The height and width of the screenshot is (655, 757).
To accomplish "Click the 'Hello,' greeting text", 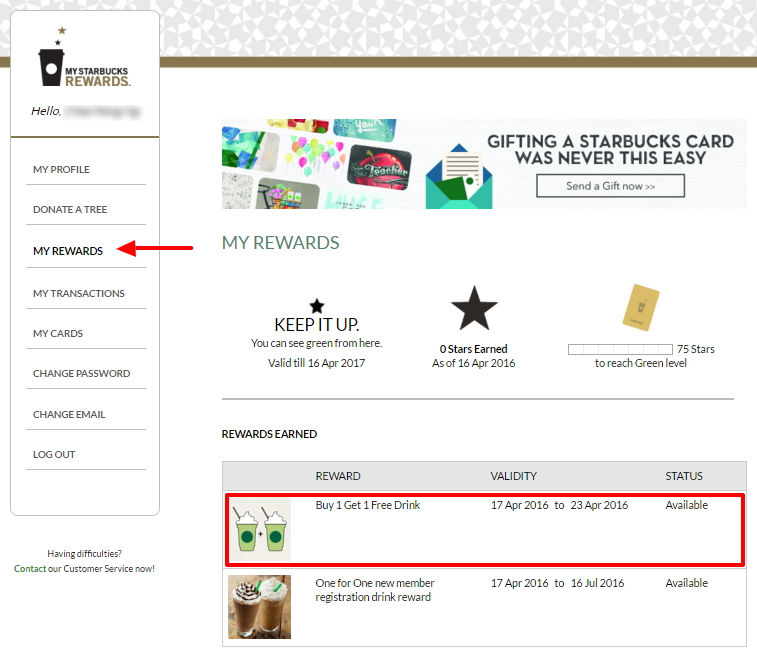I will [x=46, y=111].
